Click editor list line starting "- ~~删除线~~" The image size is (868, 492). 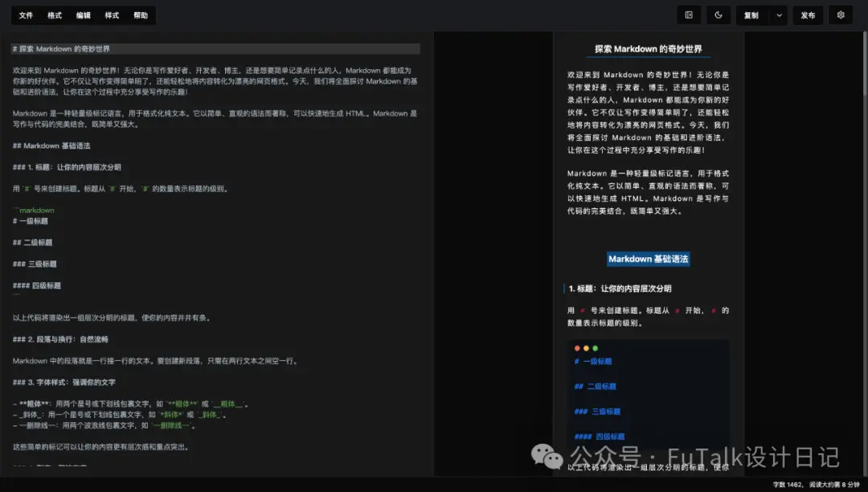click(104, 425)
